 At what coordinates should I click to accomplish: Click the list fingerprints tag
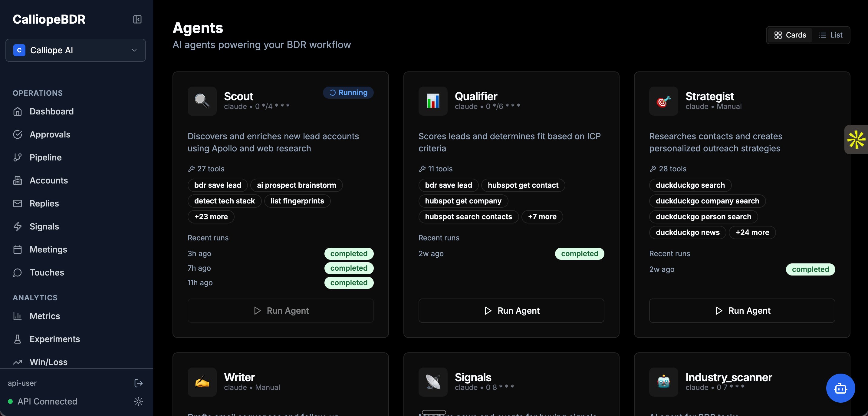(297, 201)
